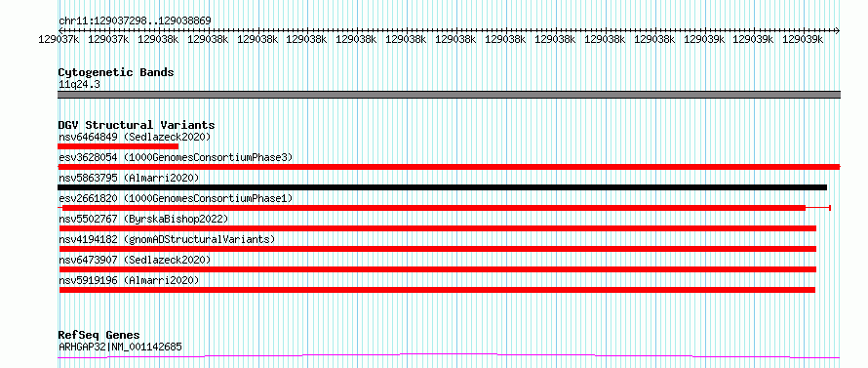Screen dimensions: 868x368
Task: Click the red bar of nsv4194182
Action: 438,249
